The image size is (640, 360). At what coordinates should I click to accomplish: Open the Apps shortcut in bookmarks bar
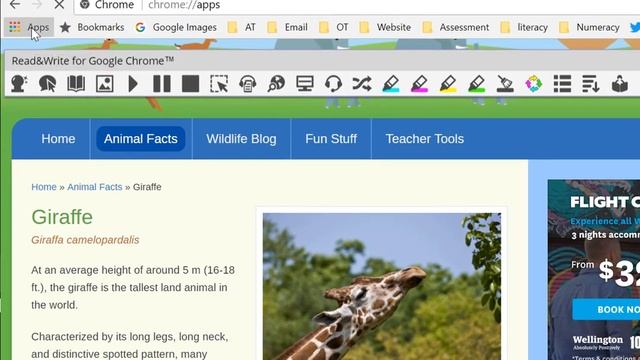click(x=29, y=27)
